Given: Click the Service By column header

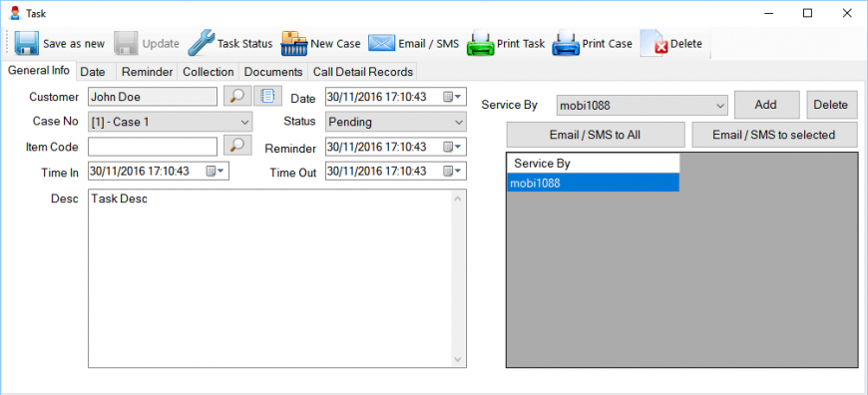Looking at the screenshot, I should coord(593,164).
